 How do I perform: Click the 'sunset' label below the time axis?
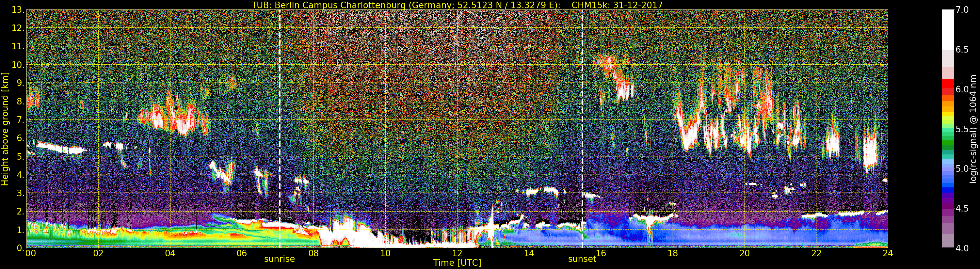582,259
